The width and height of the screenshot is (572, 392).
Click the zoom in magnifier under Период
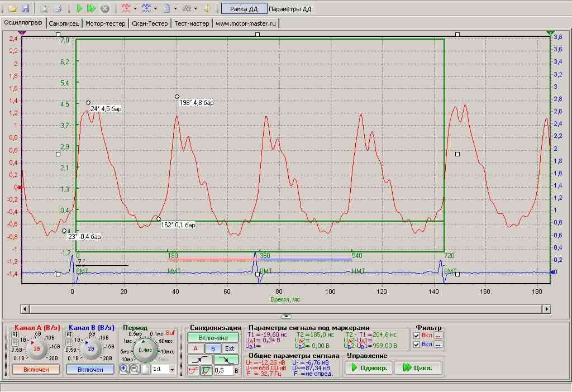[x=124, y=369]
